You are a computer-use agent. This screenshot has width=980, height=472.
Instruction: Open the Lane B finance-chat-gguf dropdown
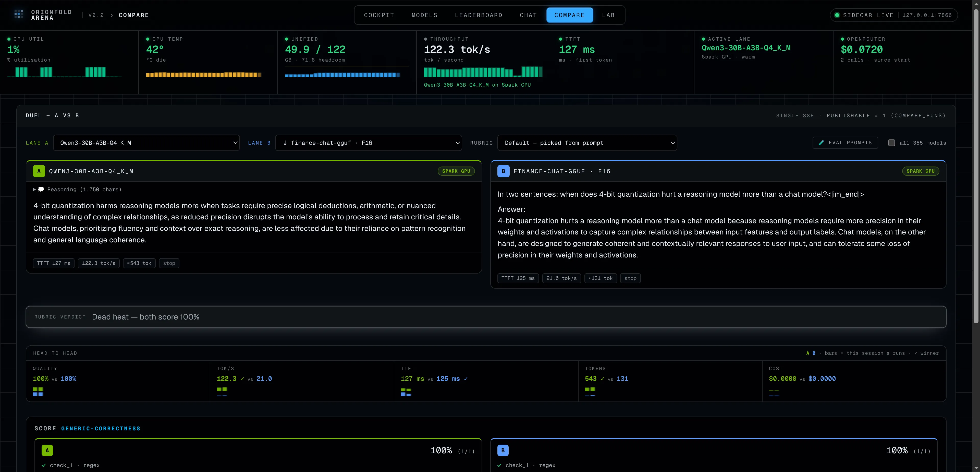tap(368, 143)
